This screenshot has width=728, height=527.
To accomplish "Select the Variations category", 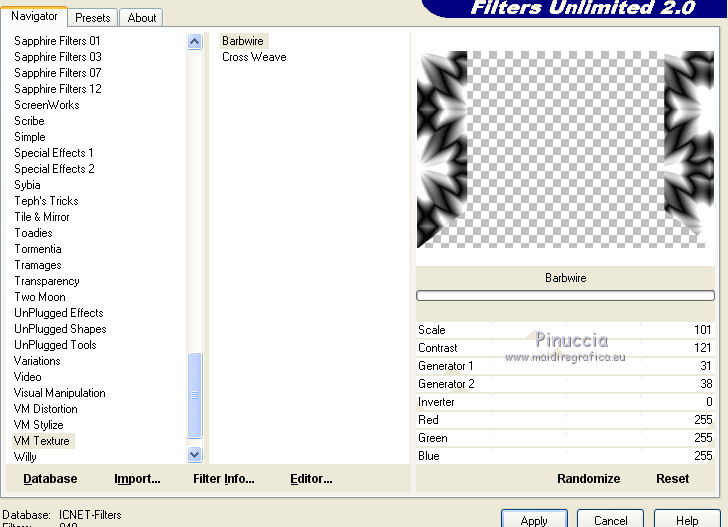I will tap(37, 361).
